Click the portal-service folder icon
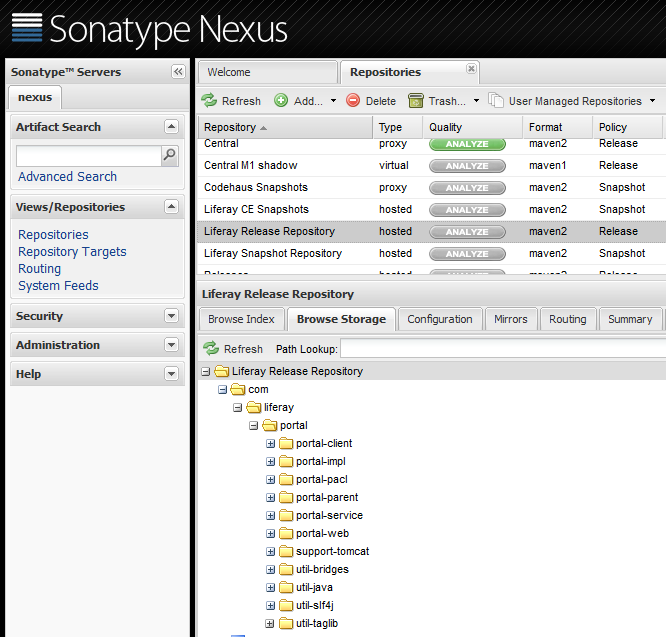Image resolution: width=666 pixels, height=637 pixels. (286, 515)
